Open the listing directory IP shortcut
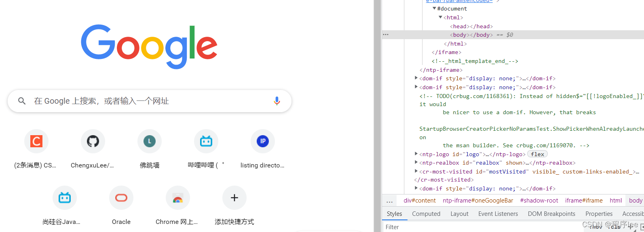The height and width of the screenshot is (232, 644). pos(263,141)
